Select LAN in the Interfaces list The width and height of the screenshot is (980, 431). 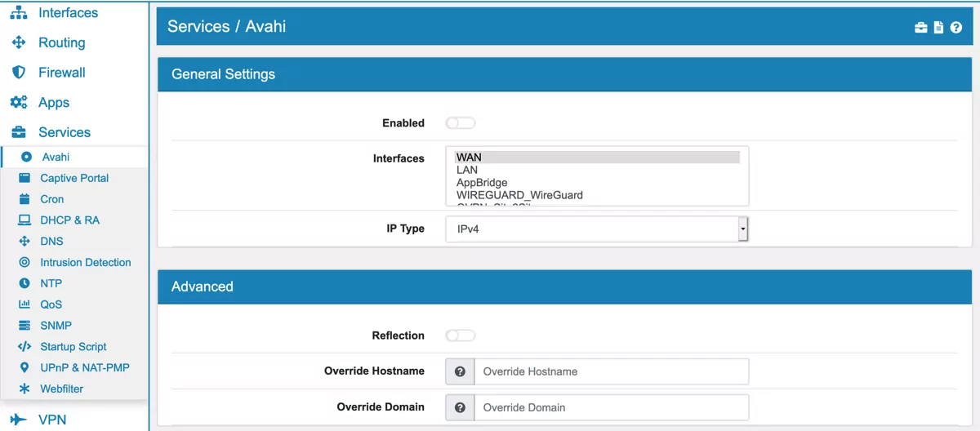coord(467,170)
